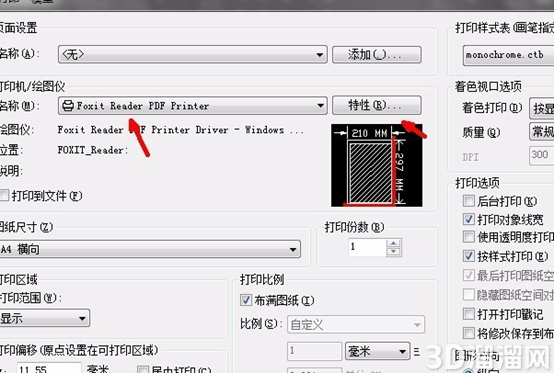Open the print range dropdown showing 显示
Image resolution: width=554 pixels, height=373 pixels.
coord(44,318)
